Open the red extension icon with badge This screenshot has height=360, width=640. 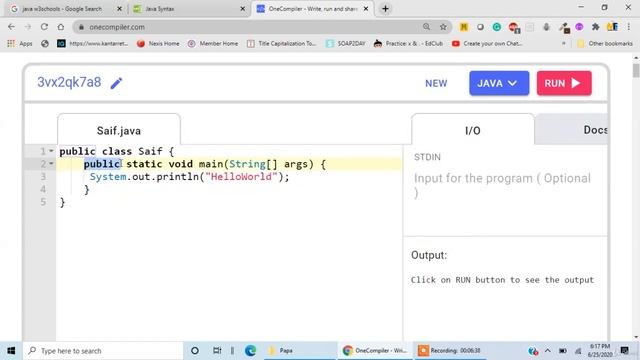click(514, 27)
